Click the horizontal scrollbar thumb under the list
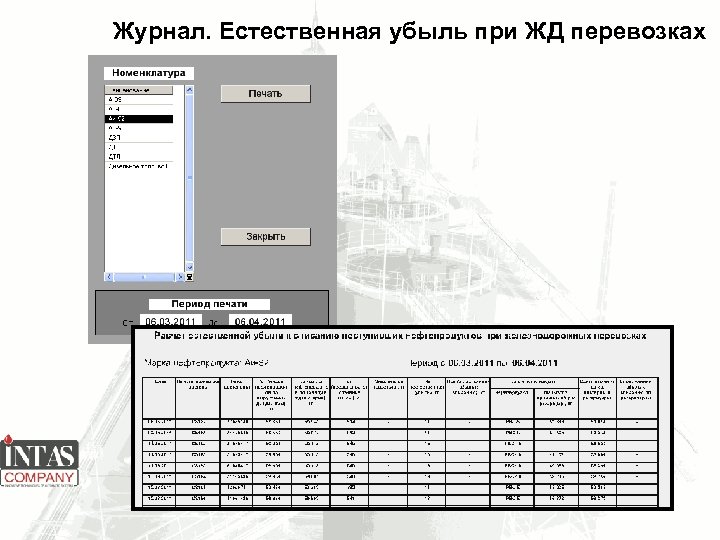This screenshot has width=720, height=540. click(144, 277)
